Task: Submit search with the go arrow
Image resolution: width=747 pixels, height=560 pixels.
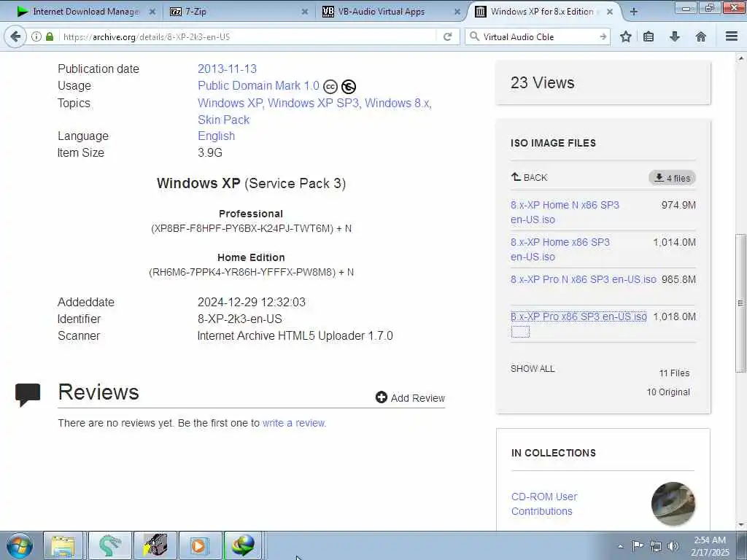Action: (603, 36)
